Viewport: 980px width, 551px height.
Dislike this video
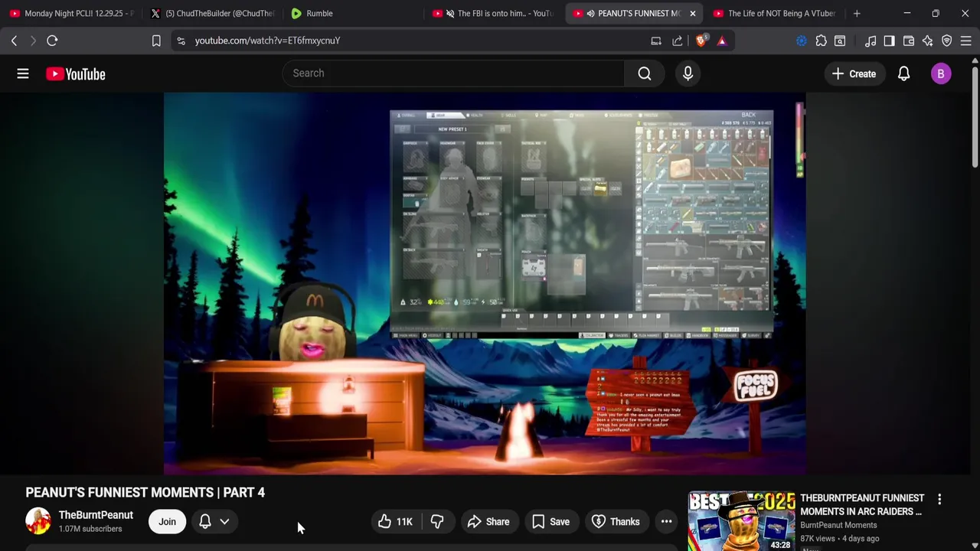[x=437, y=522]
